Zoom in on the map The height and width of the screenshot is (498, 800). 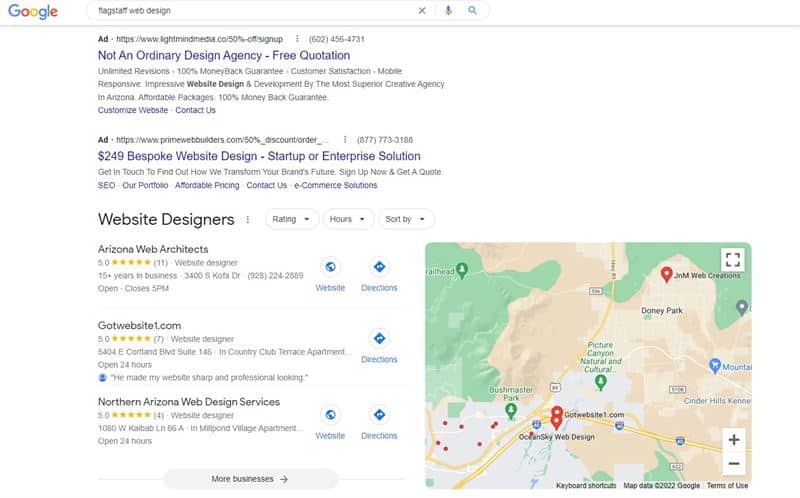(x=734, y=440)
